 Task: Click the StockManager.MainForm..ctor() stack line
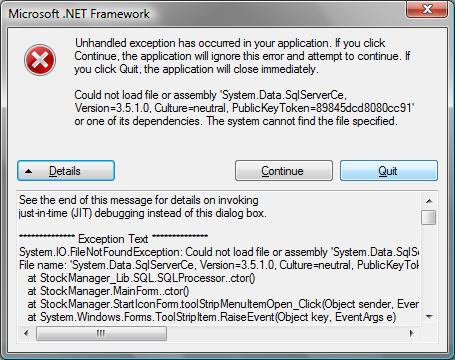(x=108, y=291)
